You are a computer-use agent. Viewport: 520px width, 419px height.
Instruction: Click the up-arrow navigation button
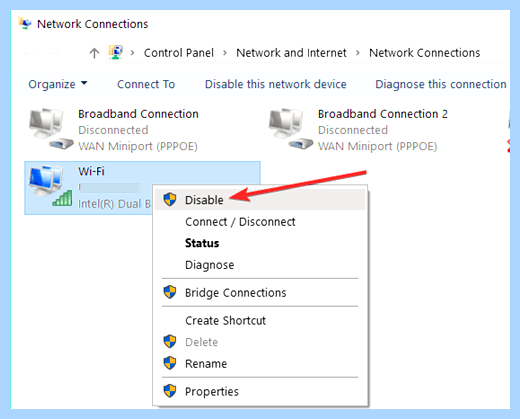tap(94, 53)
